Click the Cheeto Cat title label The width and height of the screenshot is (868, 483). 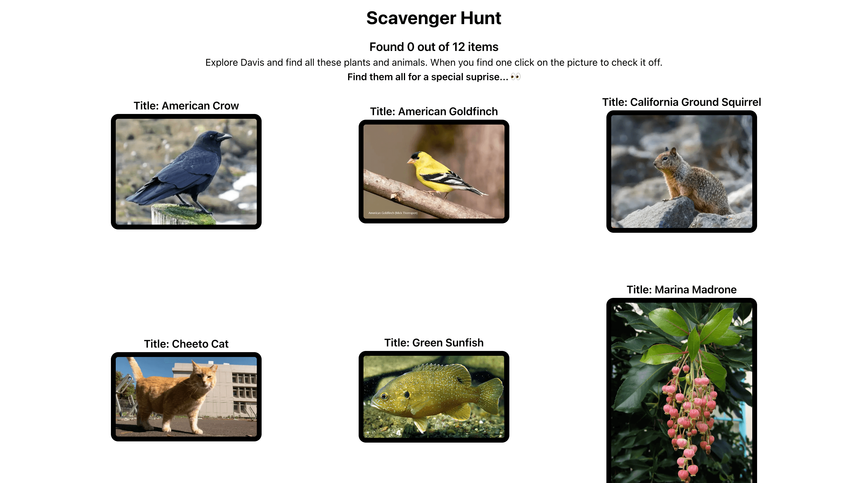[x=185, y=343]
